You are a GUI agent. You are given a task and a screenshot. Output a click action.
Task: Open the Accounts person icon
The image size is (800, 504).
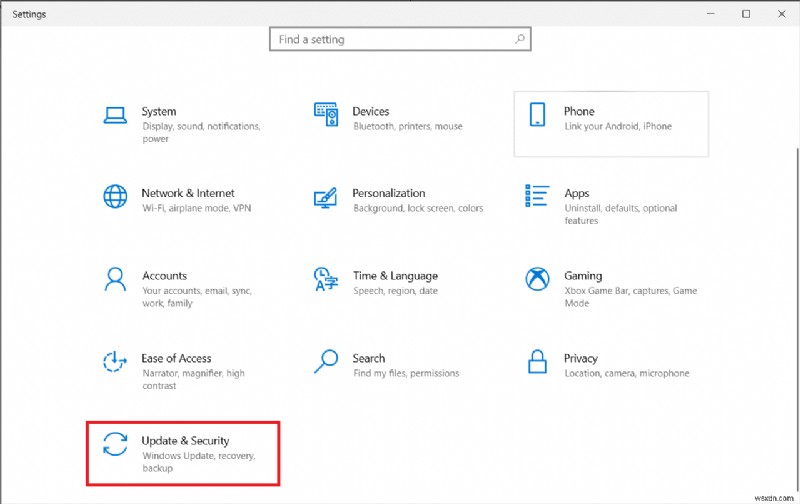[115, 278]
